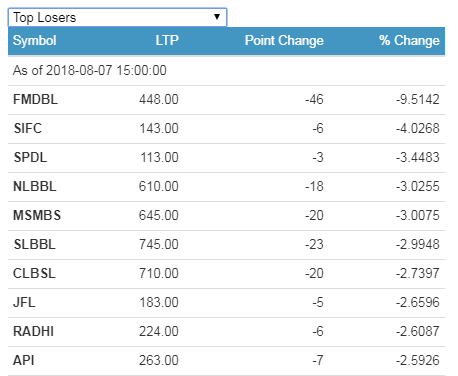Viewport: 458px width, 376px height.
Task: Select the SLBBL stock symbol
Action: tap(34, 244)
